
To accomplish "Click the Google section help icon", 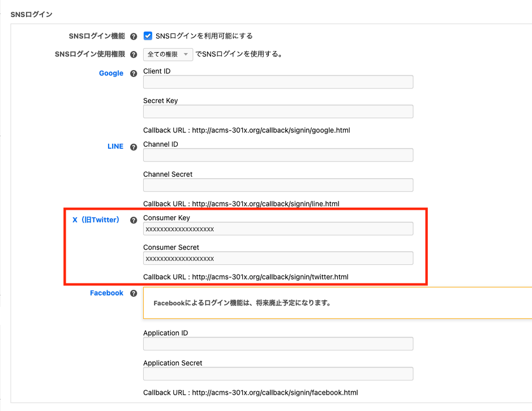I will [134, 74].
